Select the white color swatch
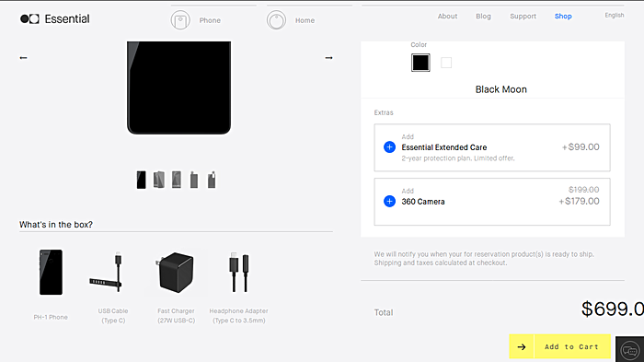Viewport: 644px width, 362px height. 446,63
